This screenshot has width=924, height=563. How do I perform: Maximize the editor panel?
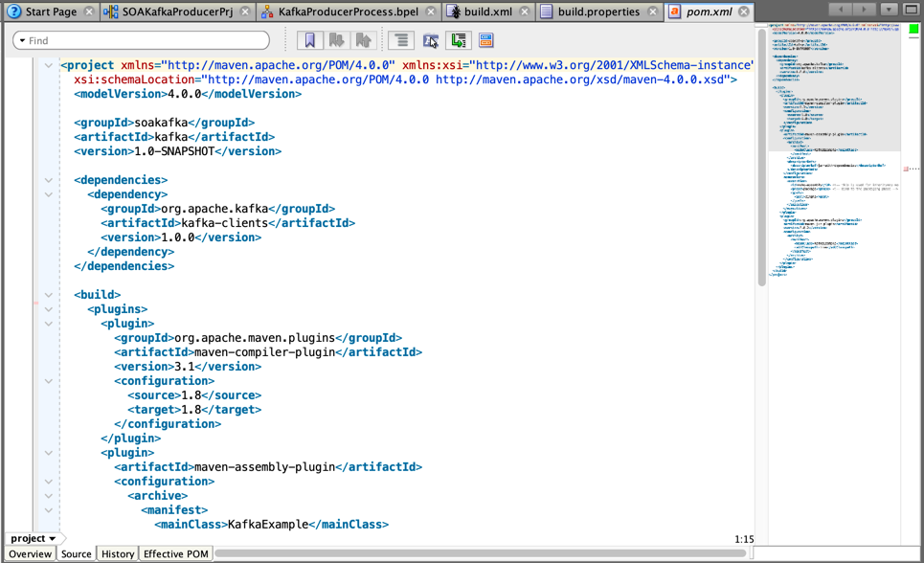pos(911,10)
